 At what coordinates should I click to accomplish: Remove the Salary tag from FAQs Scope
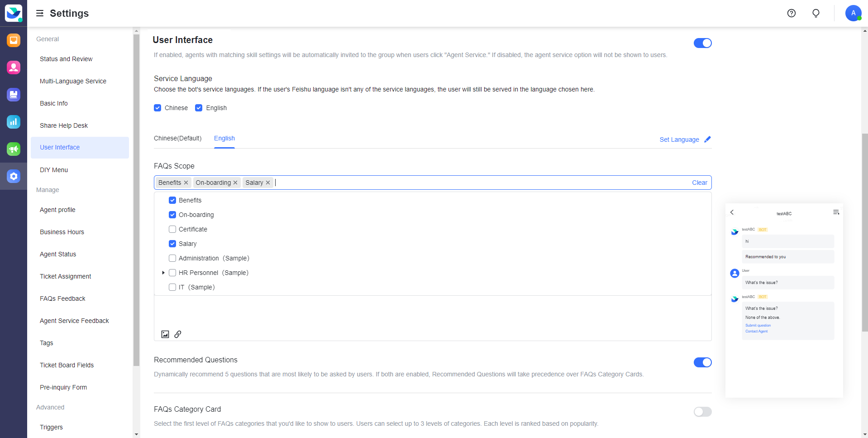pos(268,183)
